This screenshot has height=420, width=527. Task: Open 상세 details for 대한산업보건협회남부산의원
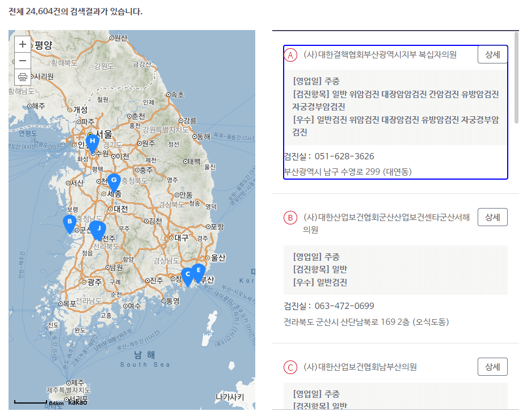[492, 367]
